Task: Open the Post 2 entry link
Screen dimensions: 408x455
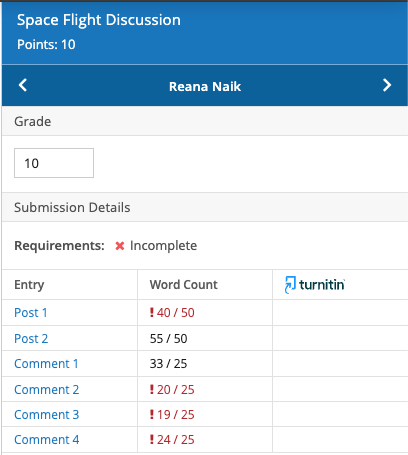Action: pos(31,339)
